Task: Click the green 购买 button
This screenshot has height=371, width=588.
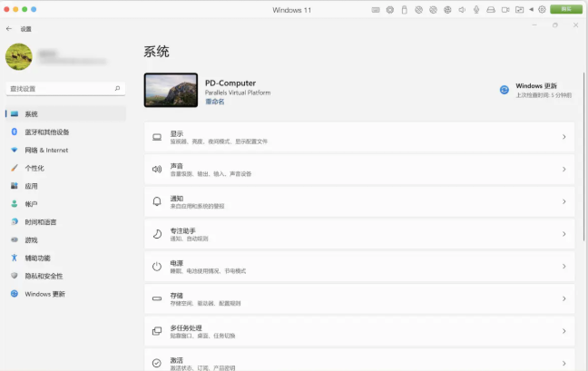Action: (x=566, y=9)
